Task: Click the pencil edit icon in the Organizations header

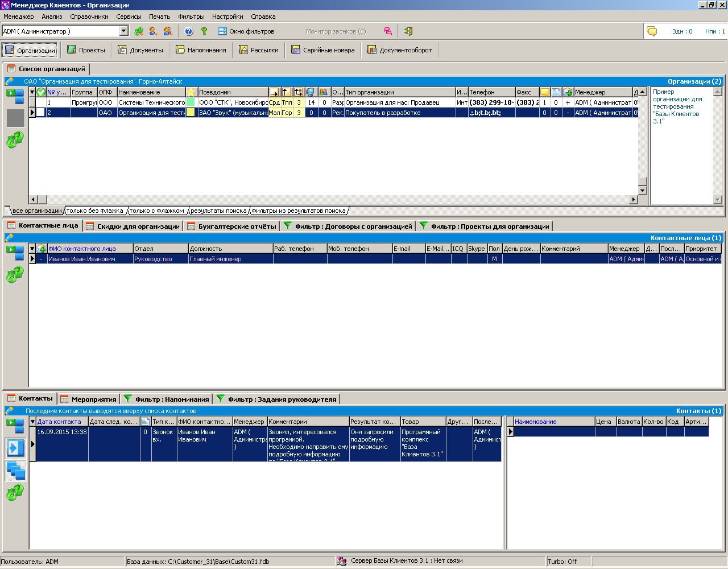Action: click(x=10, y=81)
